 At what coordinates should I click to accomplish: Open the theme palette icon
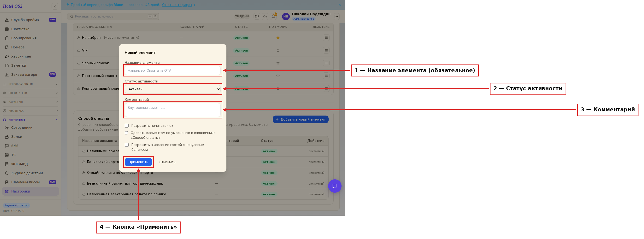tap(257, 17)
